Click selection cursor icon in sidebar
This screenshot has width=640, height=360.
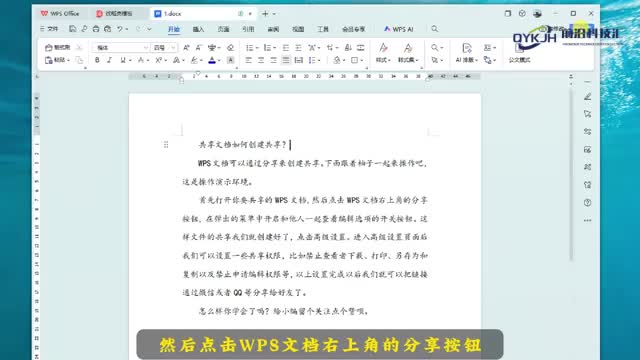[588, 114]
